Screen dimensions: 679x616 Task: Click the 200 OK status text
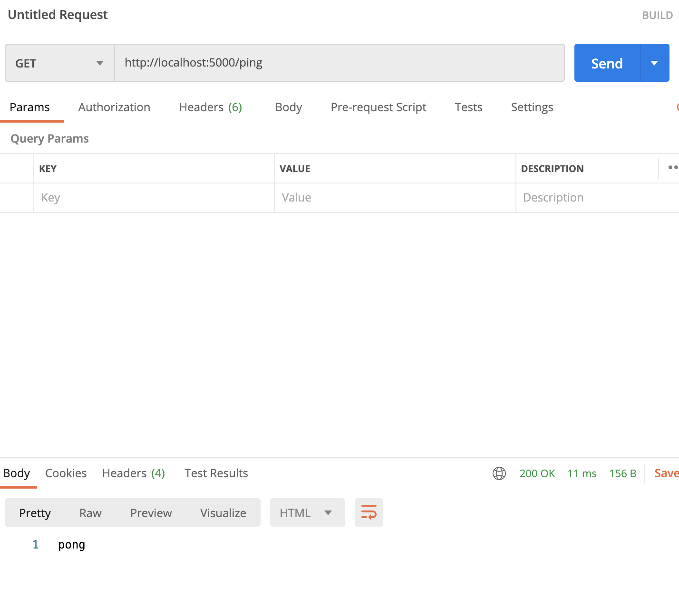point(537,473)
